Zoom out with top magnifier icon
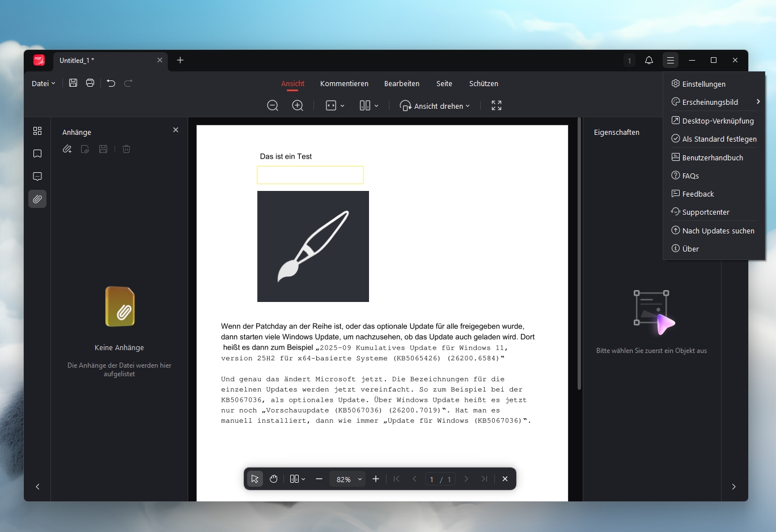This screenshot has width=776, height=532. pos(273,106)
